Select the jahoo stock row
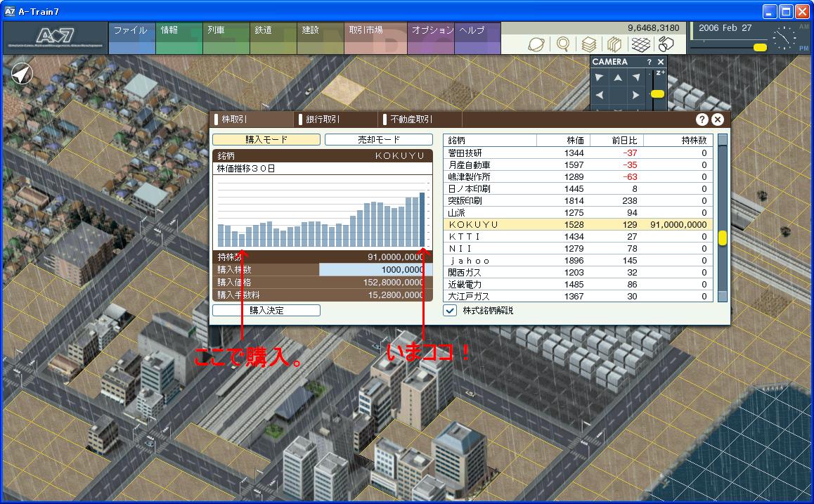This screenshot has height=504, width=814. coord(579,261)
